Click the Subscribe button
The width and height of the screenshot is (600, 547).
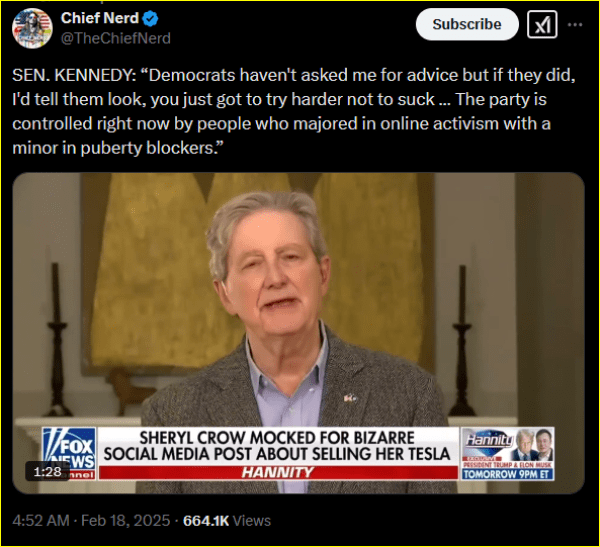(x=467, y=24)
